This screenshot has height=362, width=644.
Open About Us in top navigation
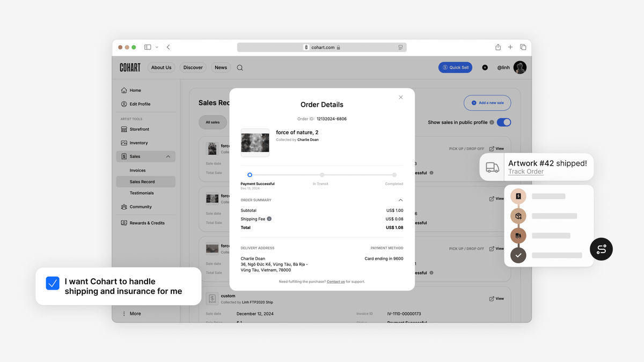pos(161,68)
